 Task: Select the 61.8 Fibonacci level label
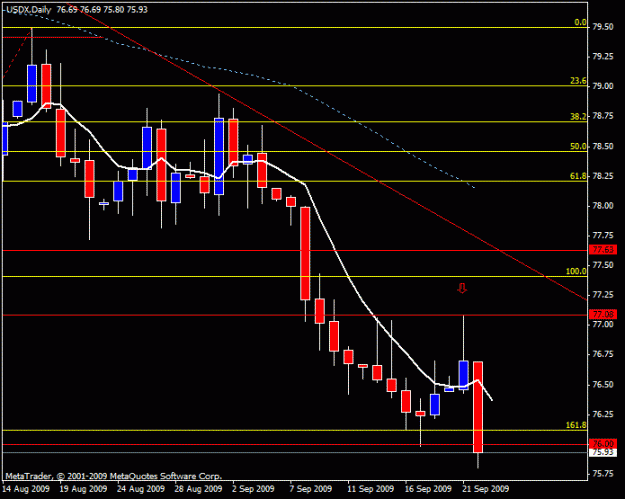click(x=578, y=176)
